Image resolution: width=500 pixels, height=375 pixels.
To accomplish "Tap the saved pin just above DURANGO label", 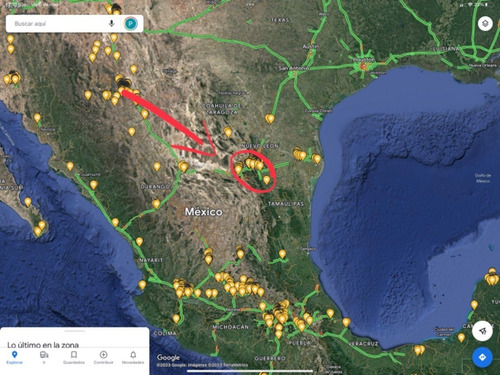I will (157, 166).
